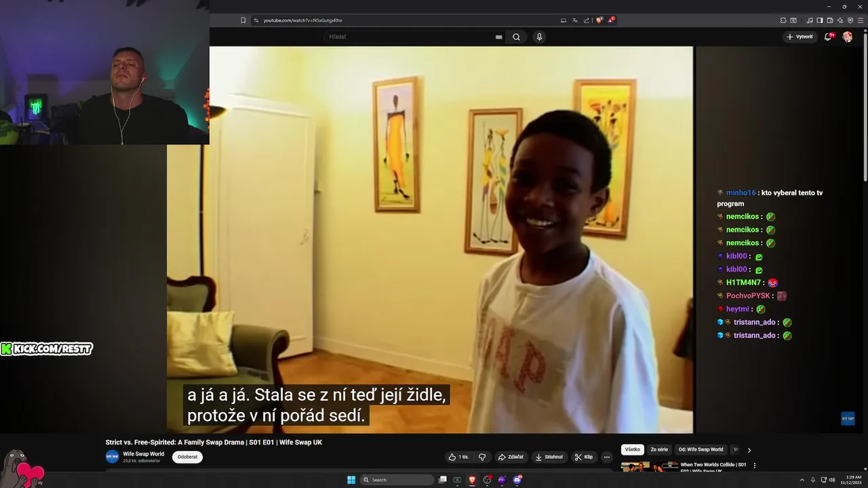
Task: Subscribe with the Odoberať button
Action: (187, 457)
